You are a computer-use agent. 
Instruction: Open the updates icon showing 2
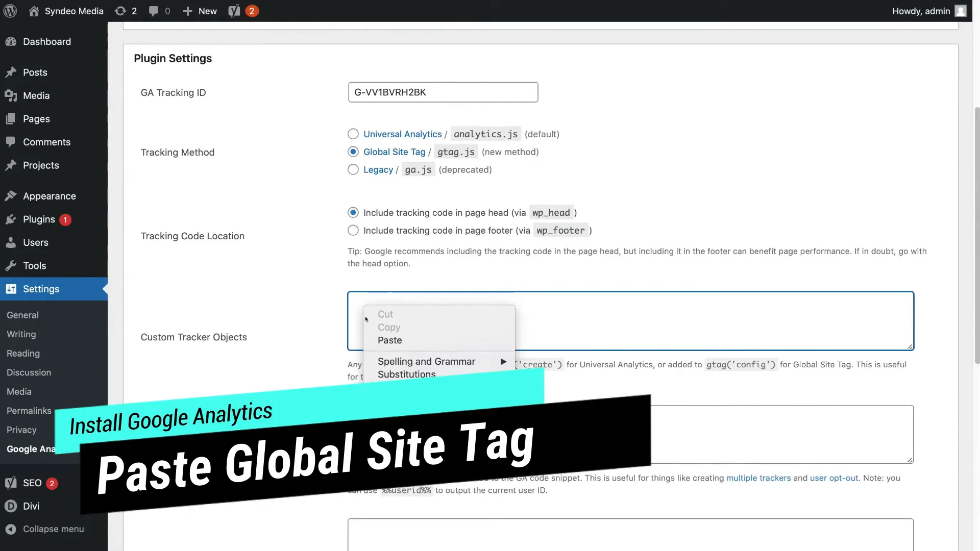pos(120,11)
